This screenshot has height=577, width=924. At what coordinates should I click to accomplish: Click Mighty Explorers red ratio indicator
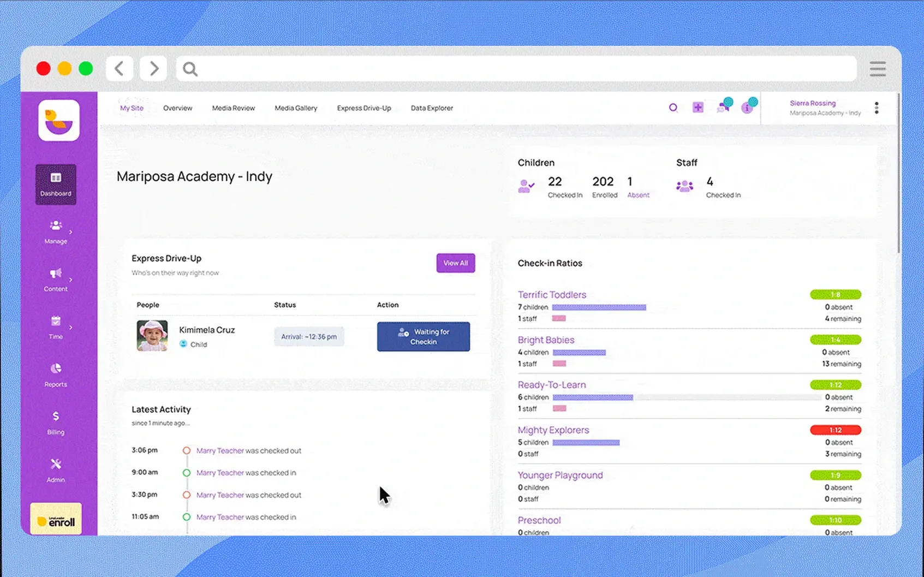(x=836, y=430)
